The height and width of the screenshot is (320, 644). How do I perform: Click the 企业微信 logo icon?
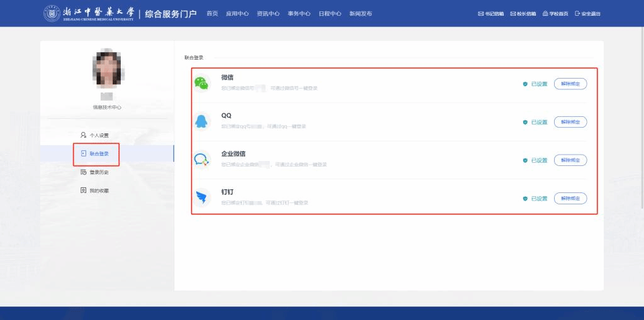[x=201, y=160]
